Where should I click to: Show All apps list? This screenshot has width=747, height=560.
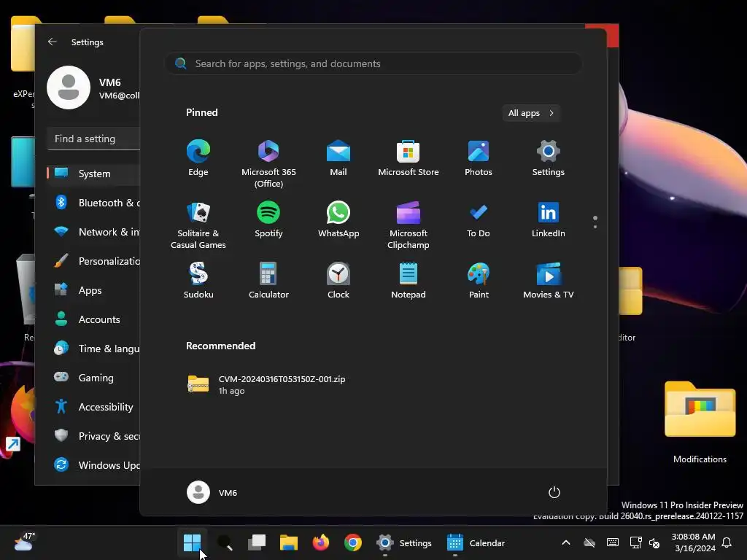pos(531,113)
